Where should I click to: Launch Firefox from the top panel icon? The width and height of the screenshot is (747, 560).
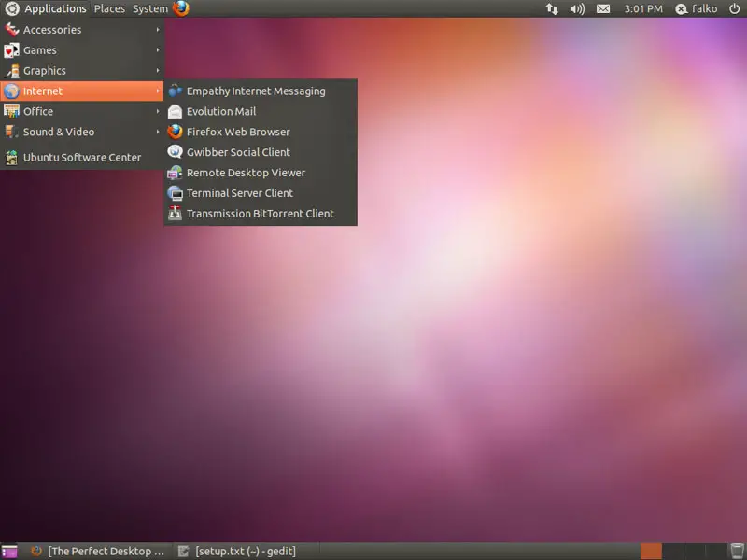point(181,8)
